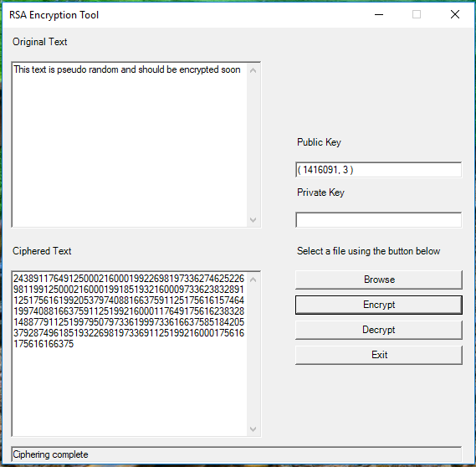Click the Decrypt button

[x=379, y=330]
